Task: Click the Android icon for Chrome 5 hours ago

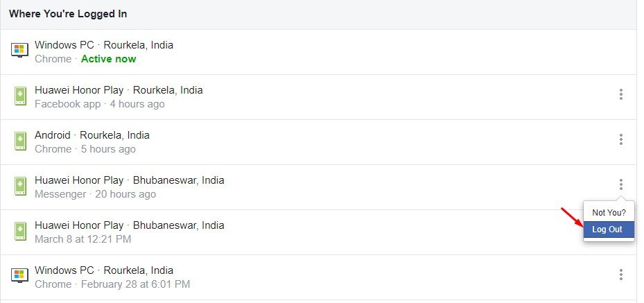Action: (x=20, y=141)
